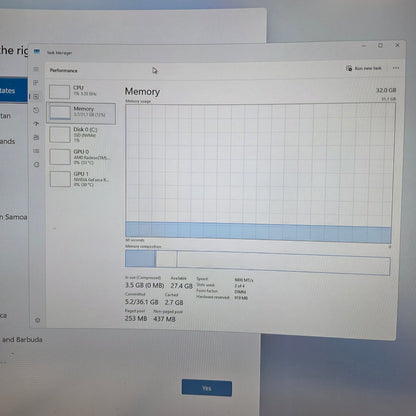Select the Performance icon in Task Manager sidebar
This screenshot has width=416, height=416.
click(36, 97)
